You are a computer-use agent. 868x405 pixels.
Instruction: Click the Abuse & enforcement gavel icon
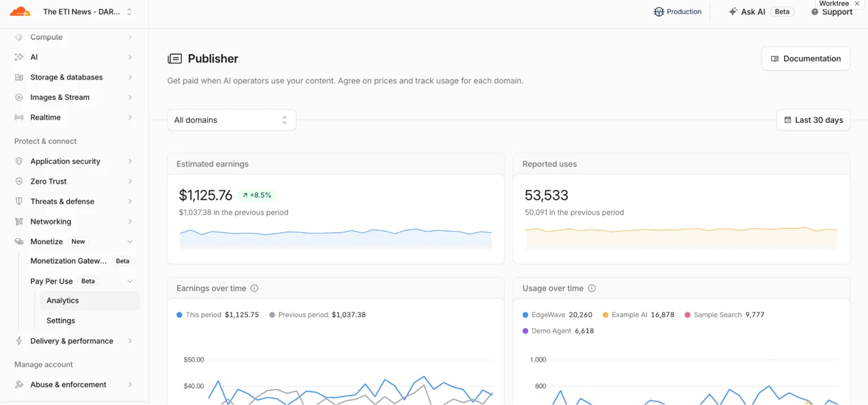pyautogui.click(x=19, y=384)
